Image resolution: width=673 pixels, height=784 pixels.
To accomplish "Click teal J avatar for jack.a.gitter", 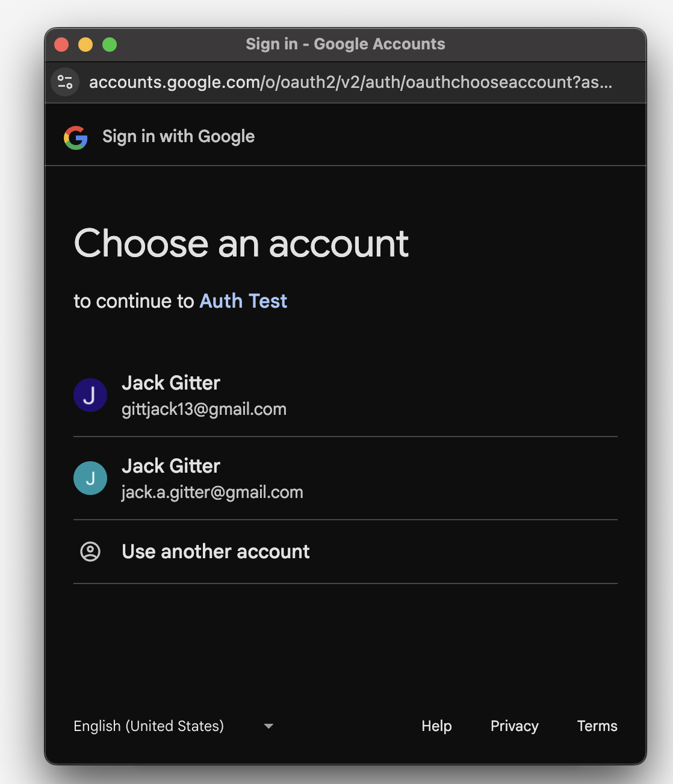I will [x=90, y=478].
